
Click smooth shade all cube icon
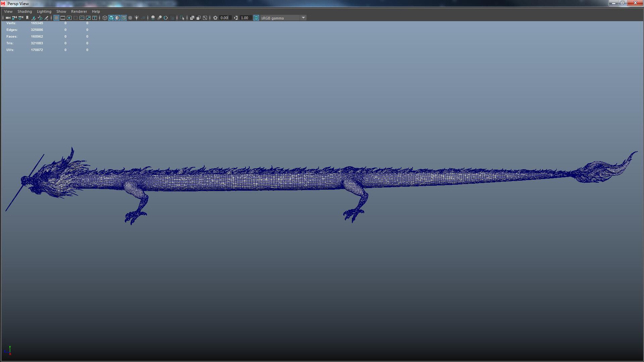point(111,18)
